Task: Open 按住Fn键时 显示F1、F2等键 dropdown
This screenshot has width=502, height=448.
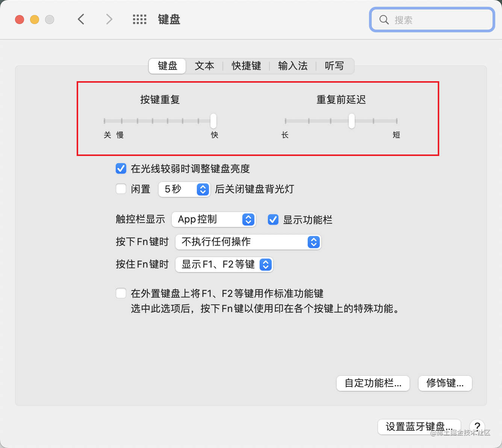Action: pyautogui.click(x=224, y=265)
